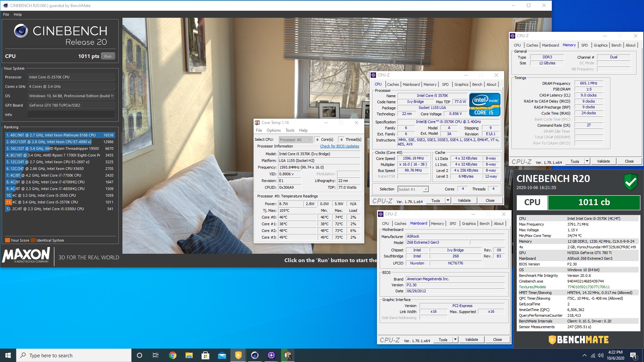Screen dimensions: 644x362
Task: Switch to Caches tab in CPU-Z CPU window
Action: (393, 84)
